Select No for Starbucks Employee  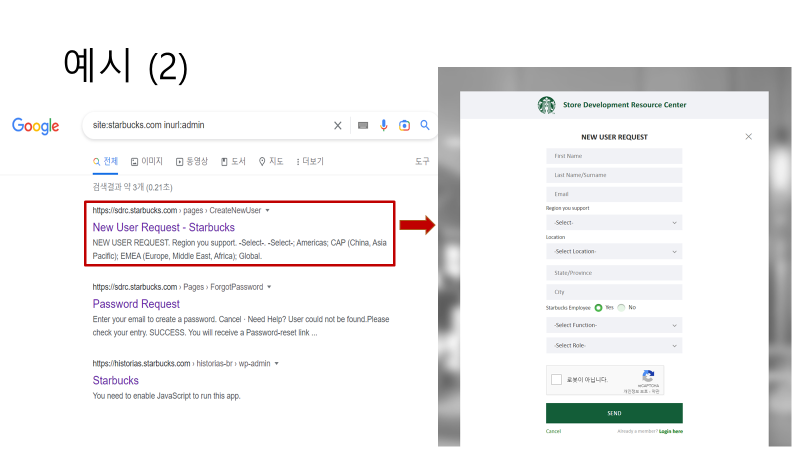coord(621,308)
